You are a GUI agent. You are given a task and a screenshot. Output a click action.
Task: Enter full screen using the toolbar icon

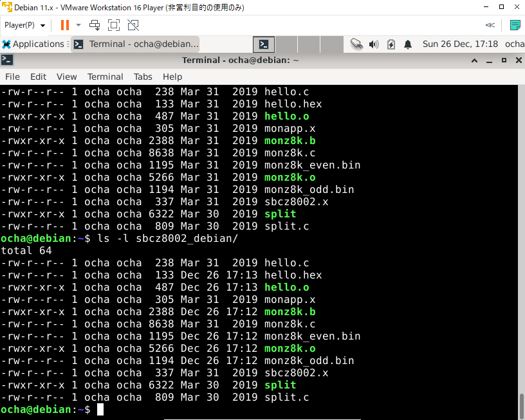pos(113,26)
